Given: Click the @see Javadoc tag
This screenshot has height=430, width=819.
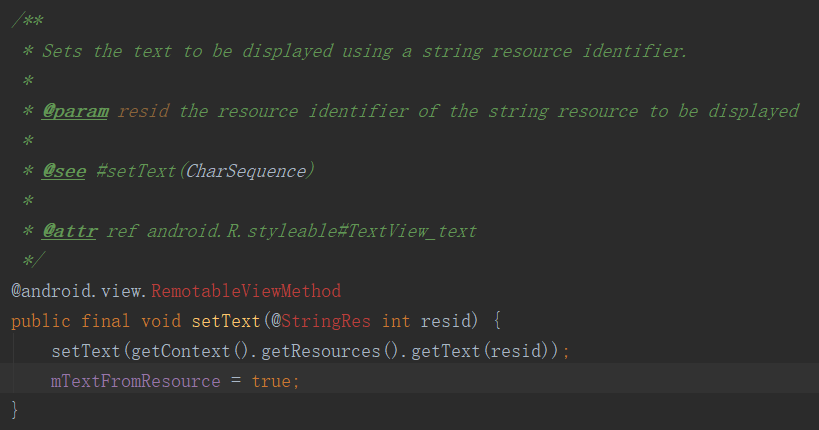Looking at the screenshot, I should pyautogui.click(x=64, y=171).
